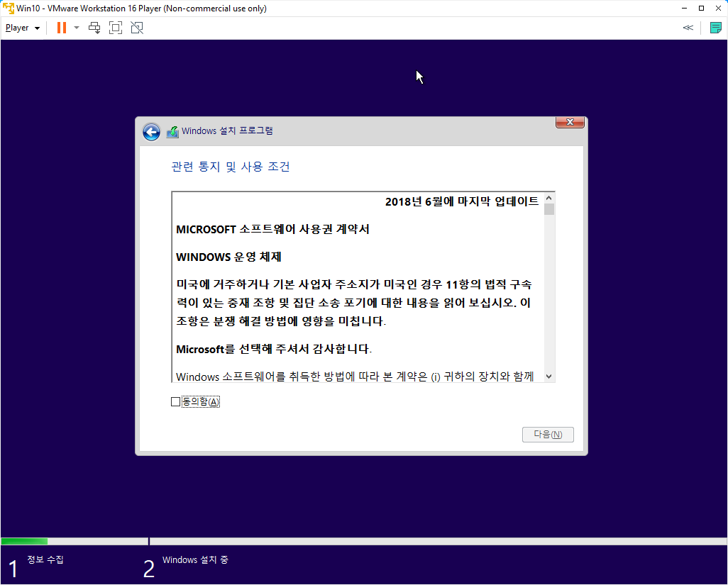The width and height of the screenshot is (728, 585).
Task: Click the license scrollbar down arrow
Action: coord(548,377)
